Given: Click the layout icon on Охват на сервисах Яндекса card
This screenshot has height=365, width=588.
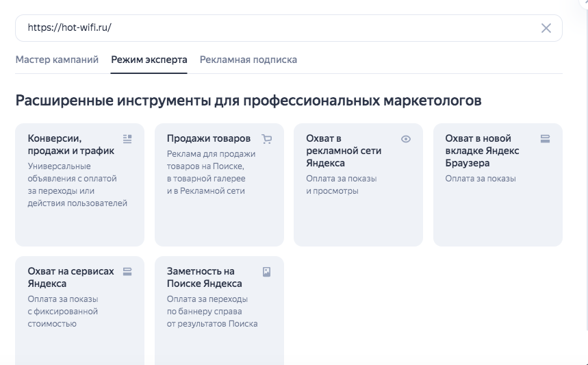Looking at the screenshot, I should (x=127, y=272).
